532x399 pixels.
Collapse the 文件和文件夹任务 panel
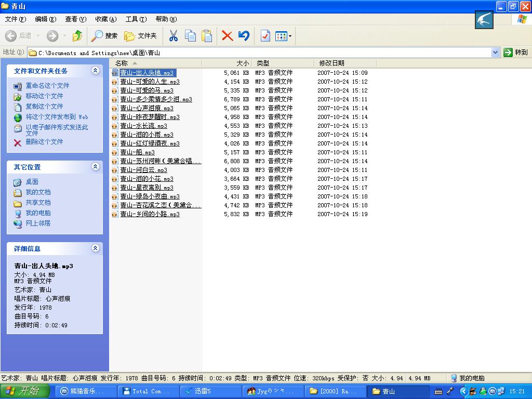(96, 71)
